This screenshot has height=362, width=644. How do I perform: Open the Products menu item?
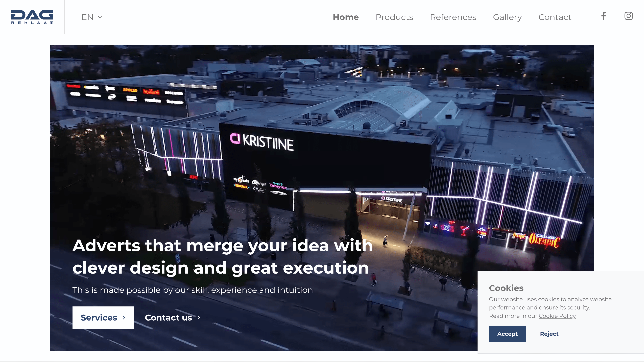point(394,17)
